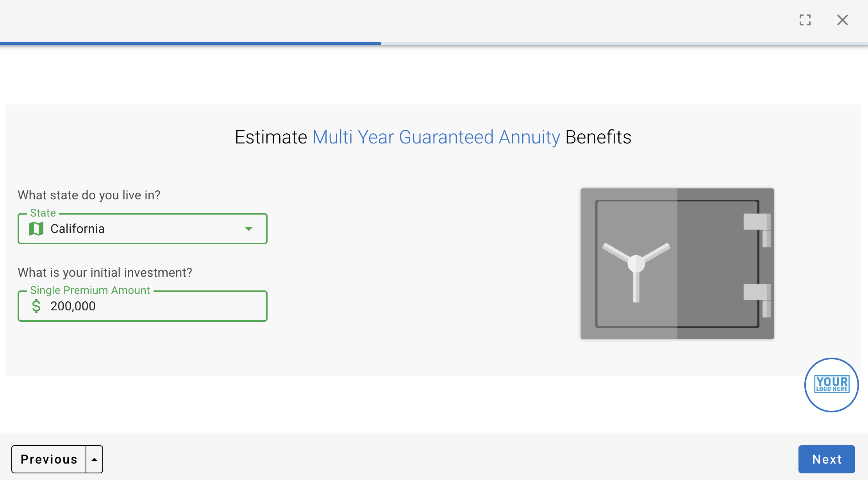
Task: Click the upper hinge of the safe illustration
Action: point(757,222)
